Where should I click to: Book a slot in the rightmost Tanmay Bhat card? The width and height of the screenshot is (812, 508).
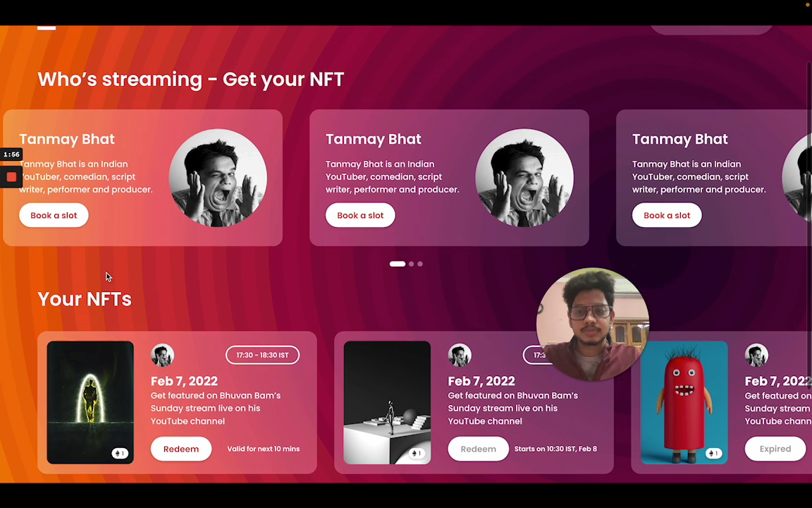coord(667,215)
